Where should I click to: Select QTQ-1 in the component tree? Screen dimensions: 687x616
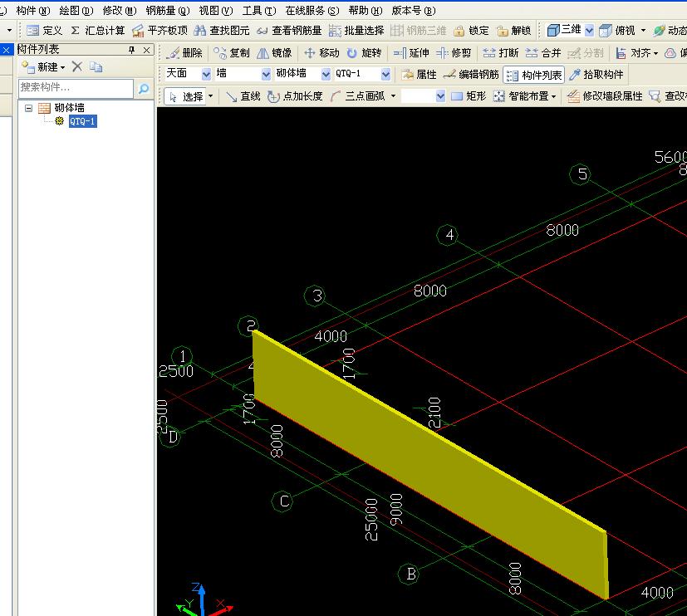click(x=82, y=121)
